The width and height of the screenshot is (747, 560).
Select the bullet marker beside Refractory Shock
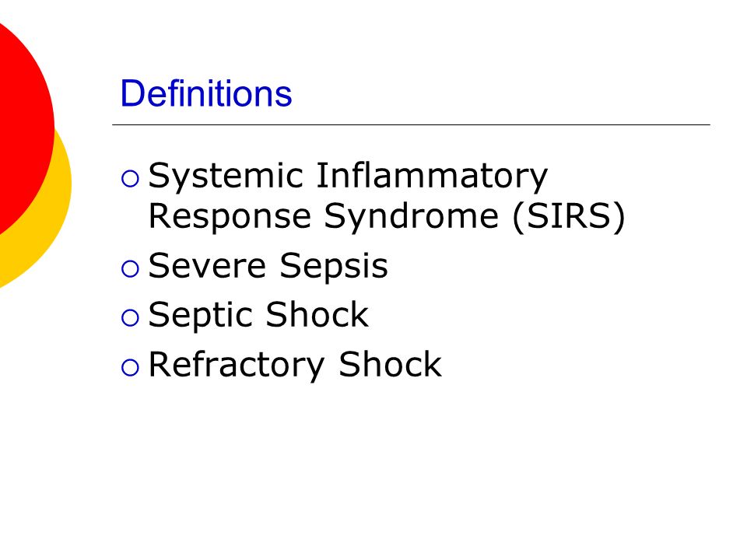pyautogui.click(x=130, y=368)
